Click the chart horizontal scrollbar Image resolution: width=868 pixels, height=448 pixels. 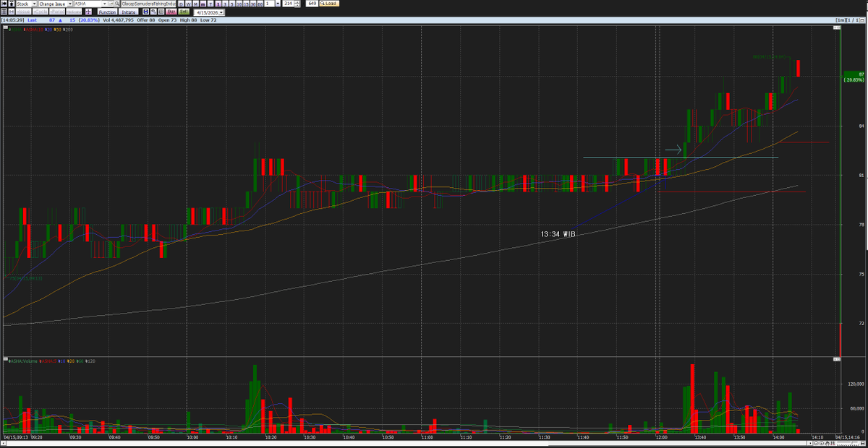click(x=405, y=443)
